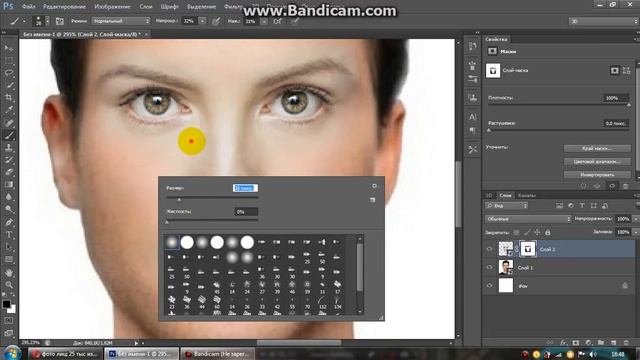Click the delete mask trash icon in Properties
The width and height of the screenshot is (640, 360).
625,186
